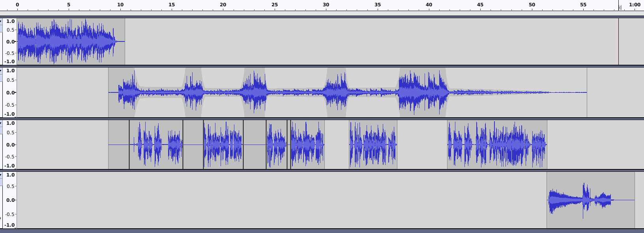
Task: Click the split line at 18 seconds in third track
Action: 203,145
